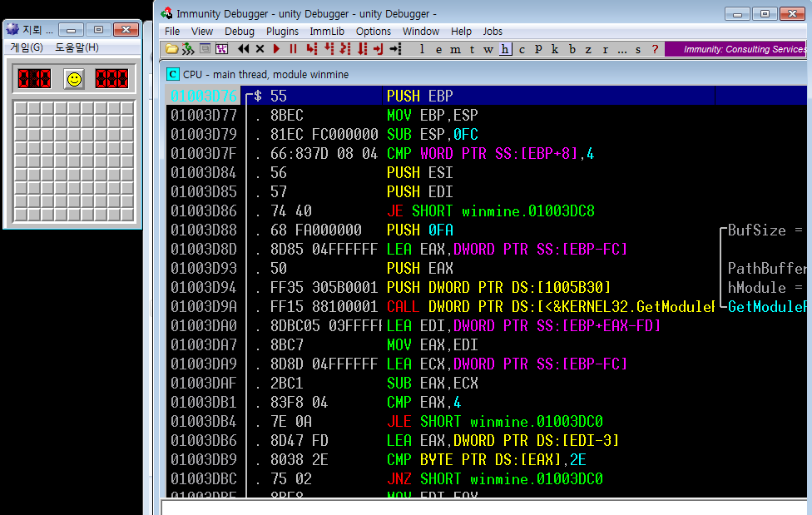
Task: Show hardware breakpoints with z button
Action: coord(588,49)
